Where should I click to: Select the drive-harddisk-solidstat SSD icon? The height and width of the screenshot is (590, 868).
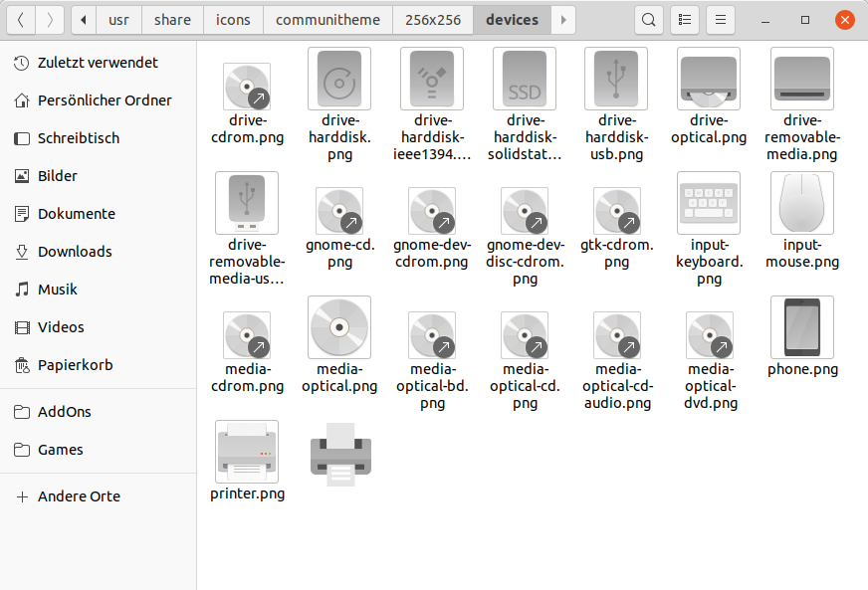(x=525, y=79)
